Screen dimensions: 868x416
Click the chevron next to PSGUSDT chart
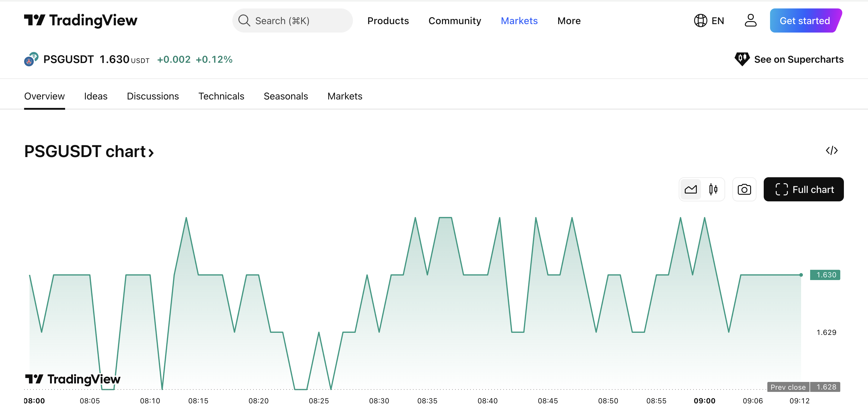tap(151, 153)
